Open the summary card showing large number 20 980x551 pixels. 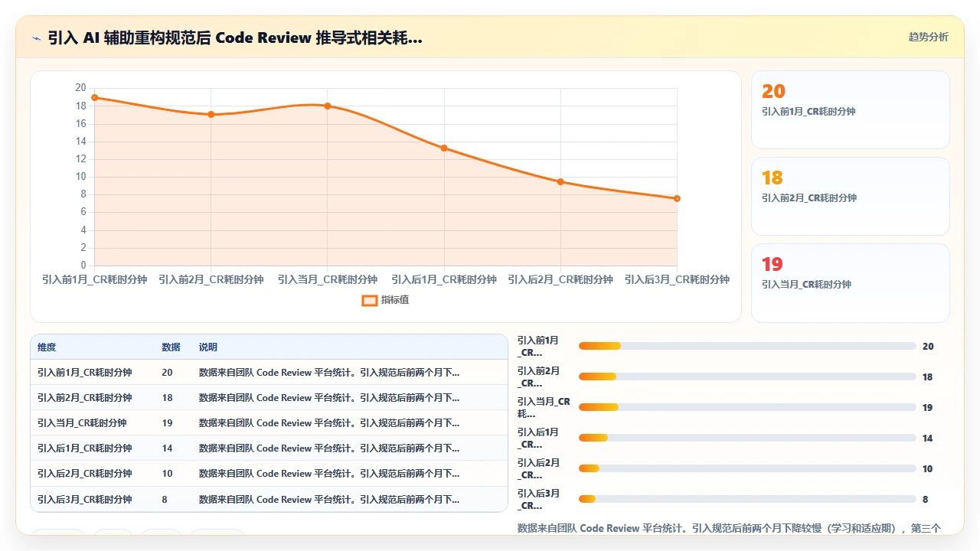(851, 109)
